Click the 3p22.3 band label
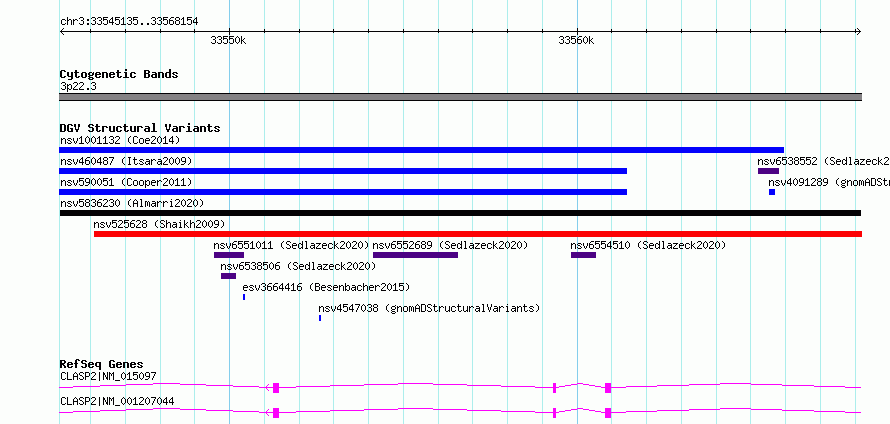Image resolution: width=890 pixels, height=424 pixels. coord(77,87)
